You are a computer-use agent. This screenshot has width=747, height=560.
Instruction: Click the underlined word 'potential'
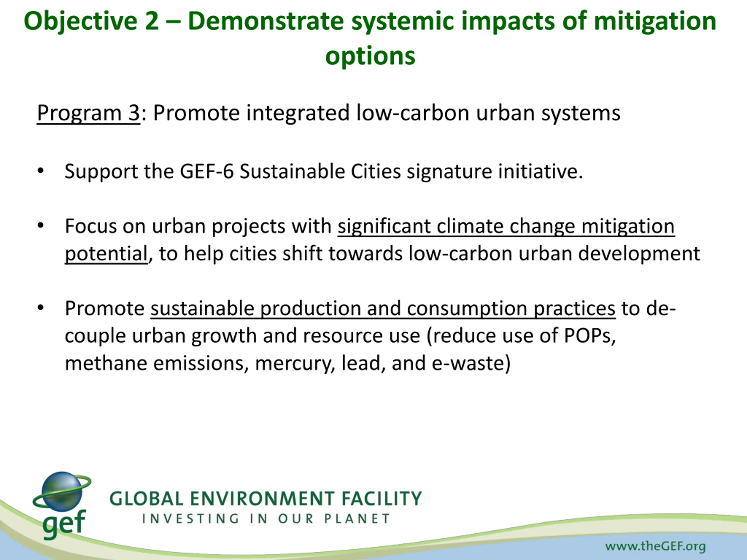[106, 253]
